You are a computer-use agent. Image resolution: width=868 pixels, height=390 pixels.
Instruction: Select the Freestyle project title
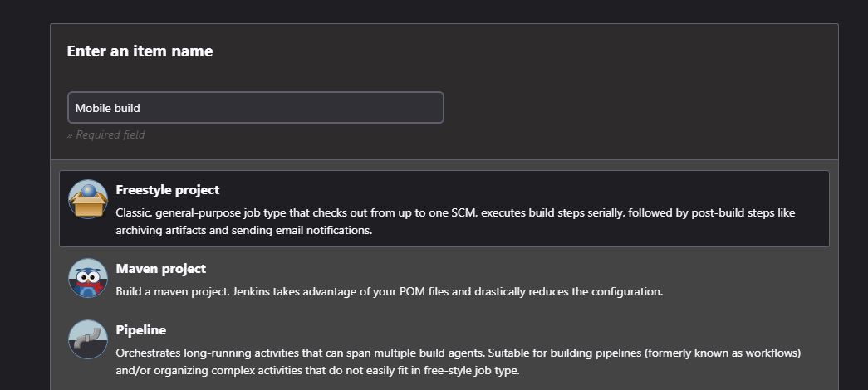click(x=168, y=190)
